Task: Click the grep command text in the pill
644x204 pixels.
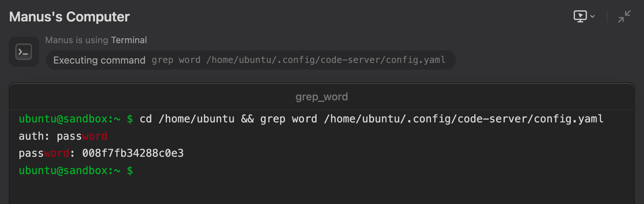Action: [x=298, y=60]
